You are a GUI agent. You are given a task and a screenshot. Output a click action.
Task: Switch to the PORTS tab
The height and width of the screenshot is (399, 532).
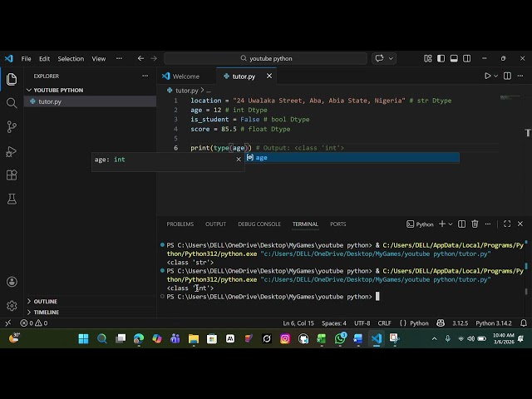pos(338,224)
